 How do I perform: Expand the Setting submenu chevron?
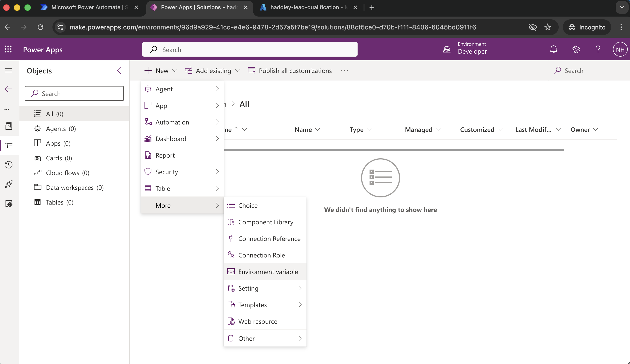(300, 288)
